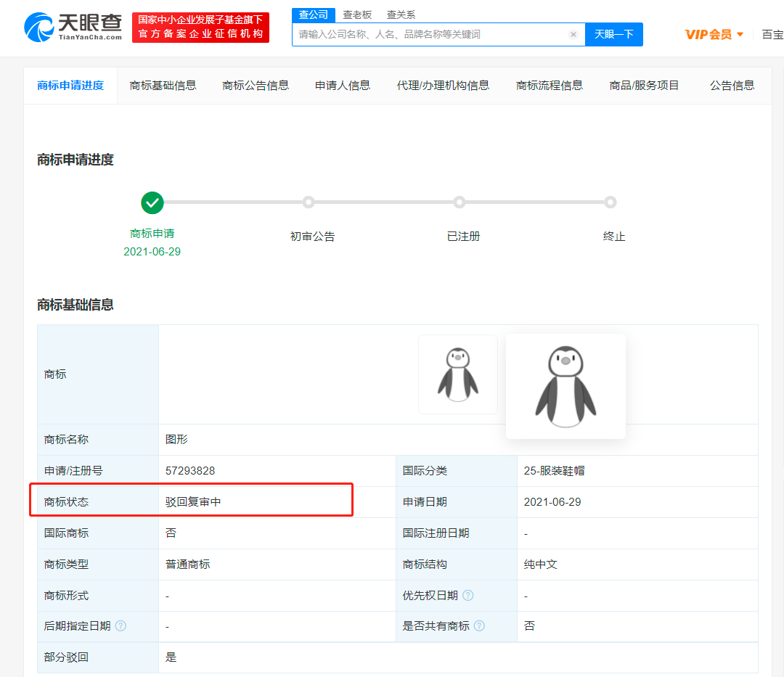Click the 商标申请进度 section heading
The width and height of the screenshot is (784, 677).
[x=75, y=160]
